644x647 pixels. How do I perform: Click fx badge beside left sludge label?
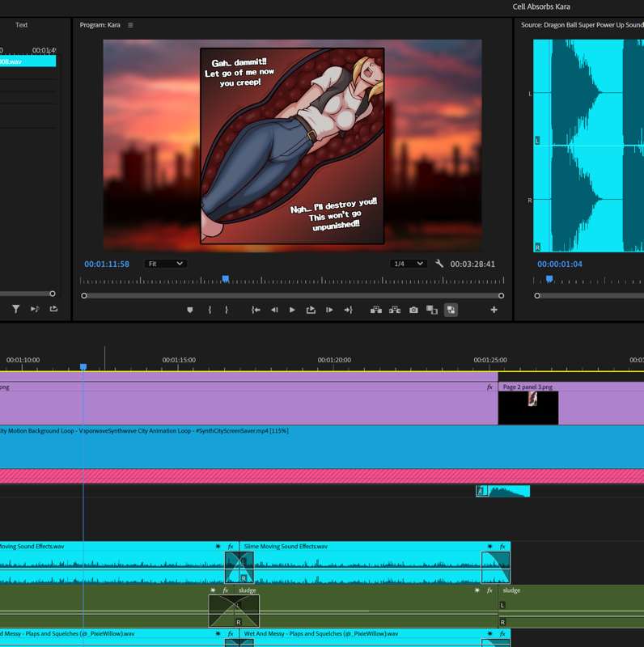click(226, 590)
